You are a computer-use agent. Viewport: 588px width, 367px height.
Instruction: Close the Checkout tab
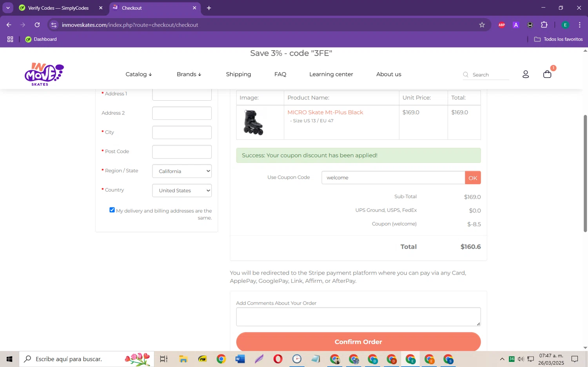pyautogui.click(x=194, y=8)
